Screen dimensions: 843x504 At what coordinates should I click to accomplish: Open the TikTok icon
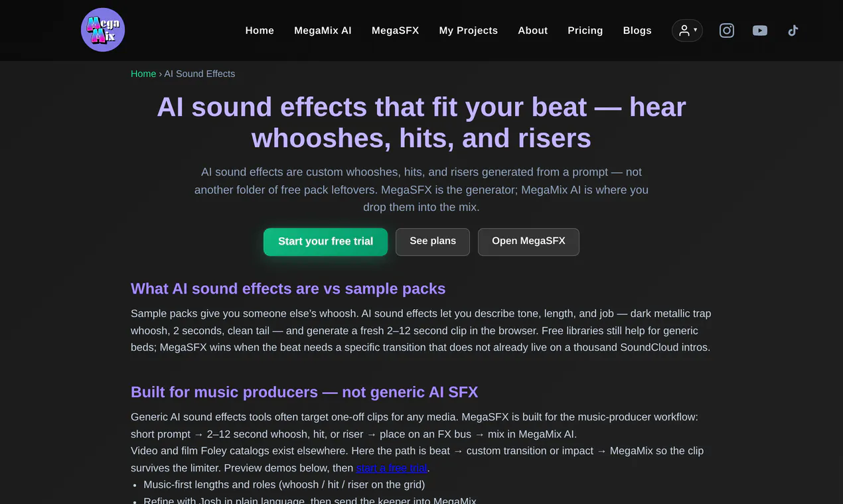[793, 31]
